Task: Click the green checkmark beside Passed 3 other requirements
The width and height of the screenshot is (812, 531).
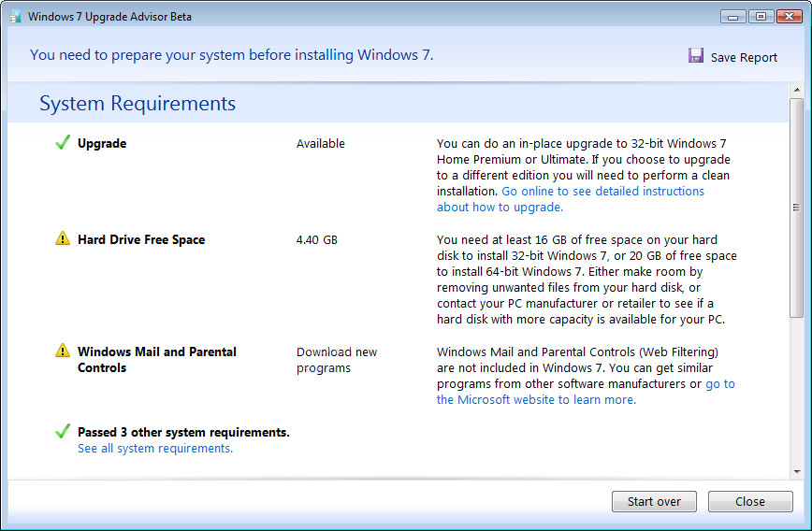Action: click(x=63, y=432)
